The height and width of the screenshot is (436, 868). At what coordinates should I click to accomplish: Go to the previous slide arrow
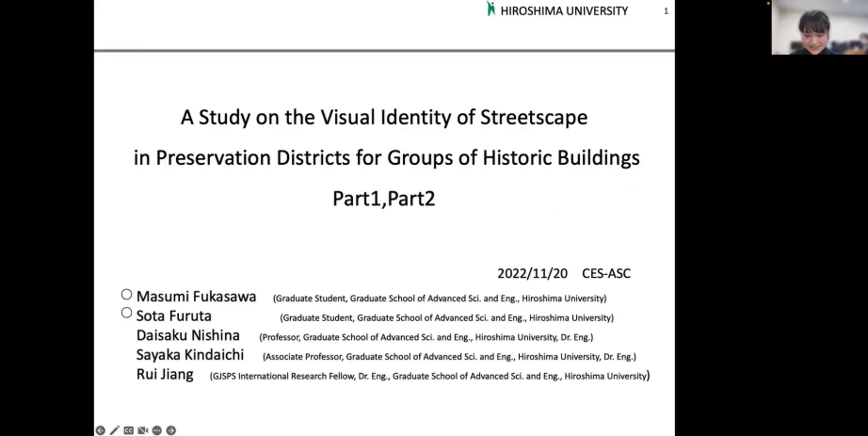point(100,430)
